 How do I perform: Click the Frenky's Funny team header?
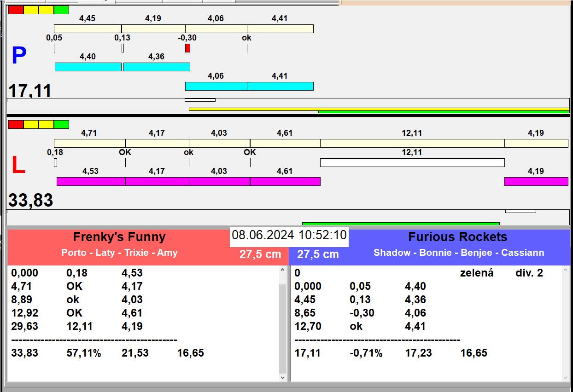coord(119,237)
